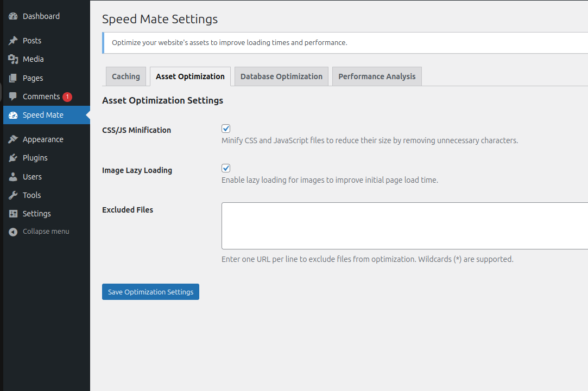Viewport: 588px width, 391px height.
Task: Click the Image Lazy Loading label
Action: [137, 170]
